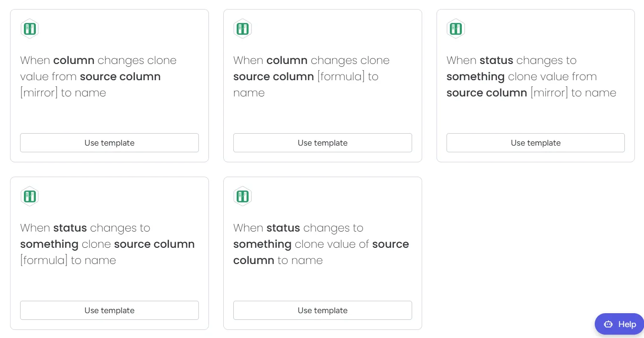Click the Help lifebuoy icon
Image resolution: width=644 pixels, height=338 pixels.
(x=607, y=324)
